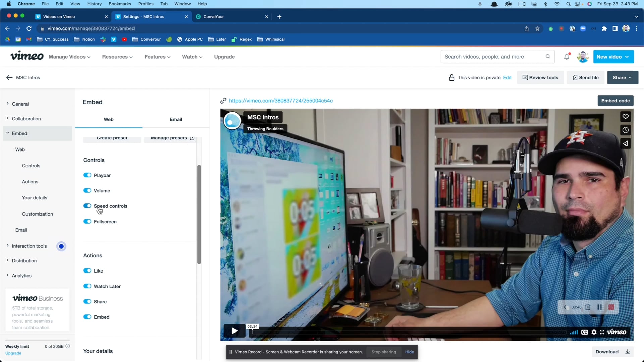Click the Embed code button
The image size is (644, 362).
click(615, 100)
